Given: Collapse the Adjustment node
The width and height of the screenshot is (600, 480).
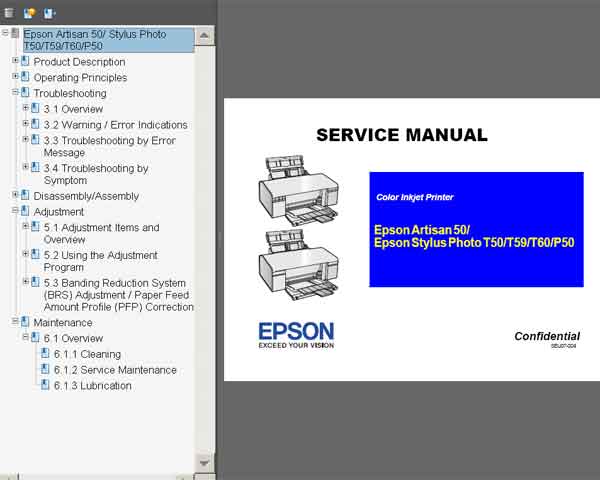Looking at the screenshot, I should (x=15, y=210).
